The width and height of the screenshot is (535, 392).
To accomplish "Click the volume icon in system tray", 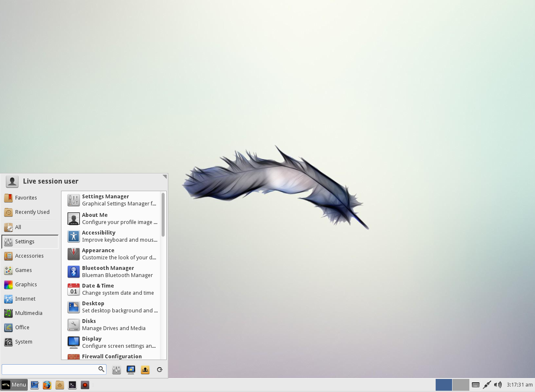I will point(498,384).
